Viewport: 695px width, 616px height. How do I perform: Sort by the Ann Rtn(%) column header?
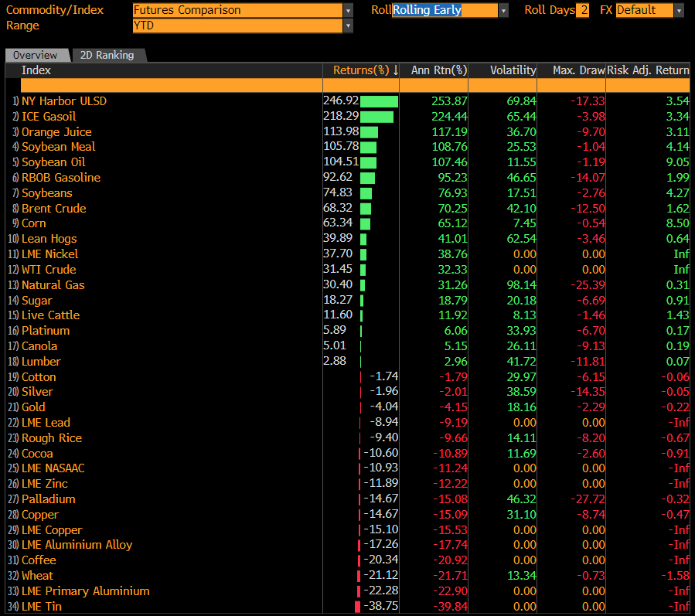[439, 70]
